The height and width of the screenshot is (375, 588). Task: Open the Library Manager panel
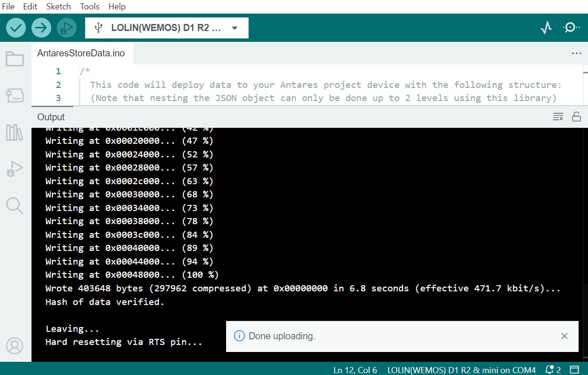click(x=15, y=133)
